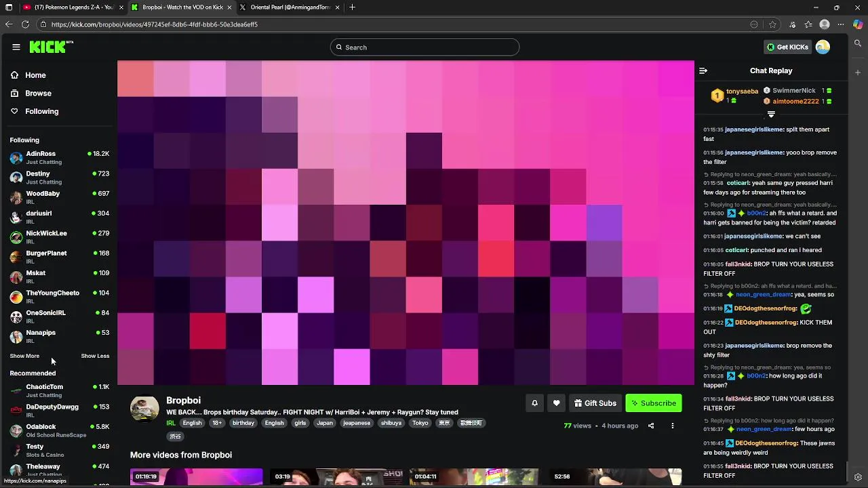Open the 52:56 video thumbnail

615,477
